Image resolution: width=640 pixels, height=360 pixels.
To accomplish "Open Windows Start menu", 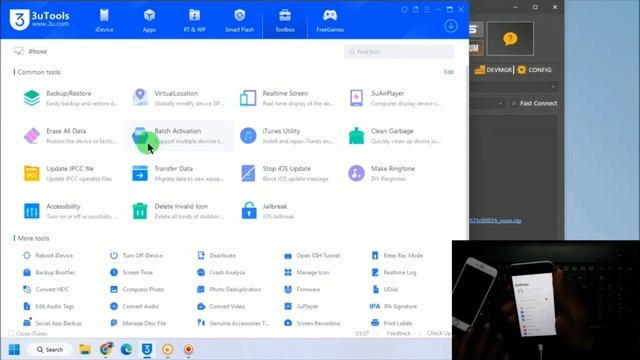I will coord(14,349).
